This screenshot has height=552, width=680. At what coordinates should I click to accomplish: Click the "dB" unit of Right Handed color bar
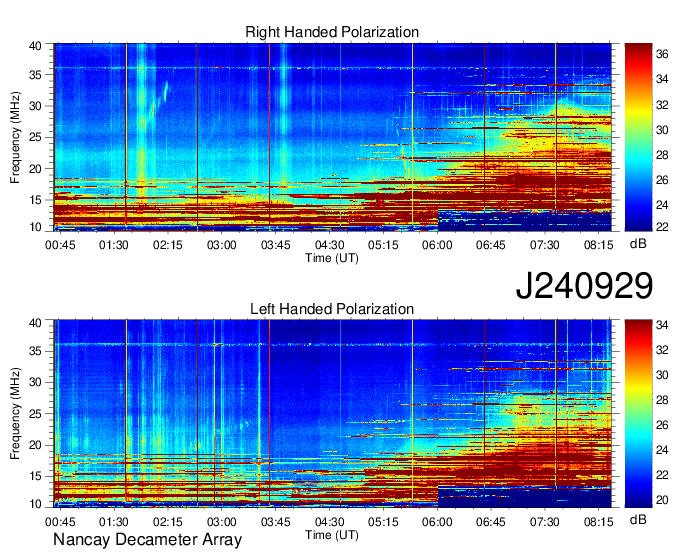[638, 244]
